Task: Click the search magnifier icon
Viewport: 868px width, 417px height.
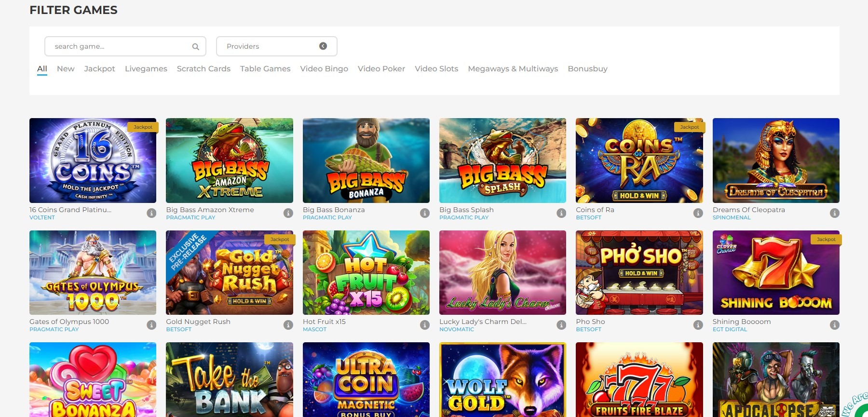Action: click(195, 47)
